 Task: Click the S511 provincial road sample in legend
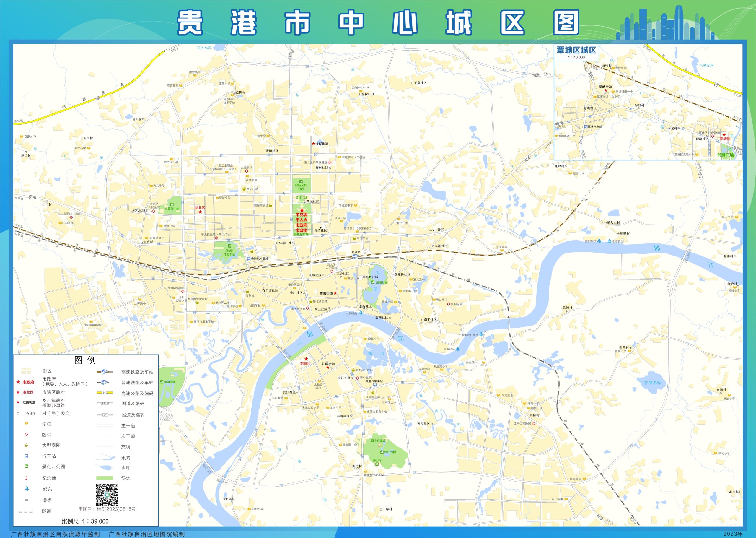pyautogui.click(x=105, y=415)
